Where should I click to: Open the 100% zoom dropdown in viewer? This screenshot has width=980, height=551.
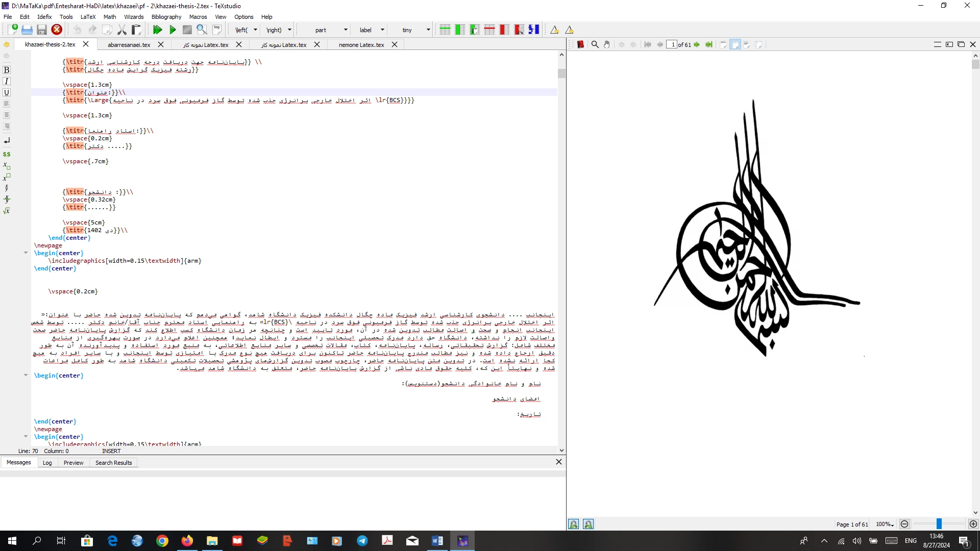(x=885, y=524)
